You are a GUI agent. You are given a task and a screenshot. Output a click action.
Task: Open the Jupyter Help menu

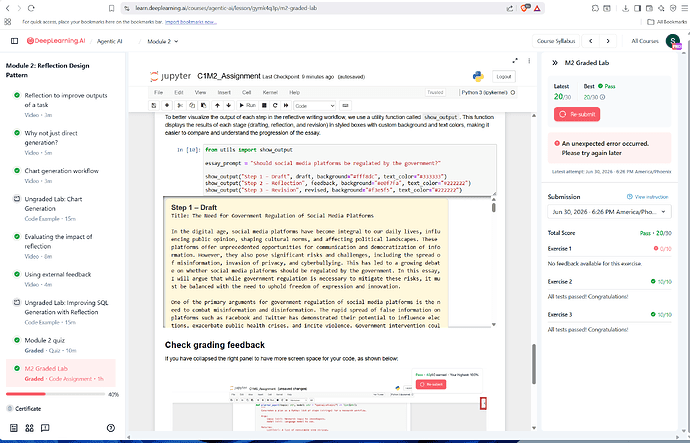(x=294, y=92)
